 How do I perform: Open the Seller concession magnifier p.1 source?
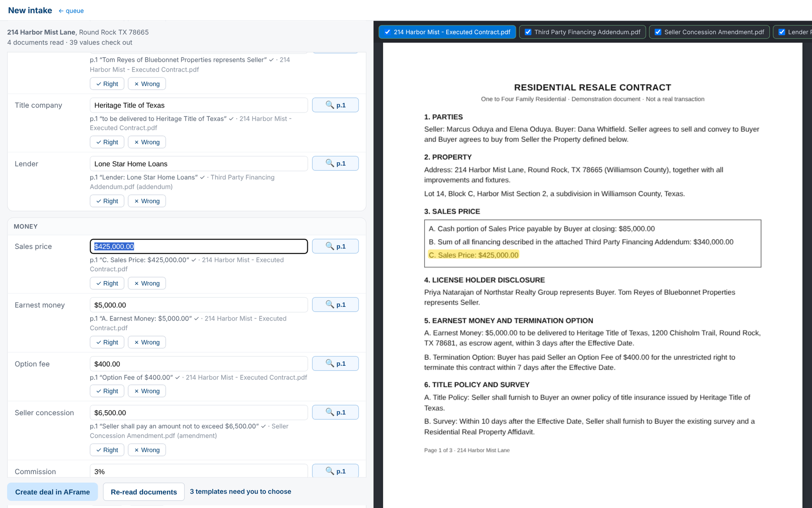[x=335, y=412]
